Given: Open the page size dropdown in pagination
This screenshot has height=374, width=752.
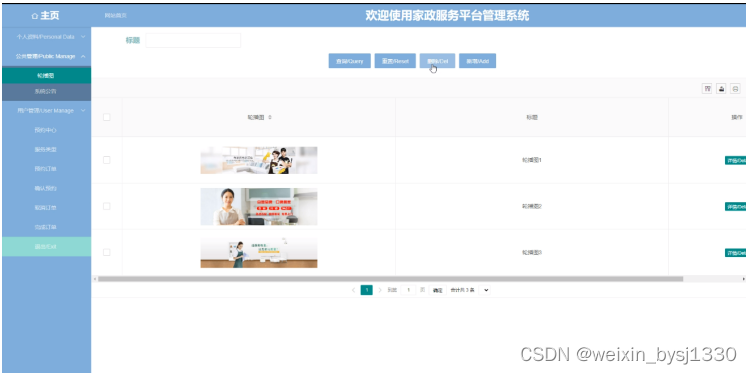Looking at the screenshot, I should (484, 290).
